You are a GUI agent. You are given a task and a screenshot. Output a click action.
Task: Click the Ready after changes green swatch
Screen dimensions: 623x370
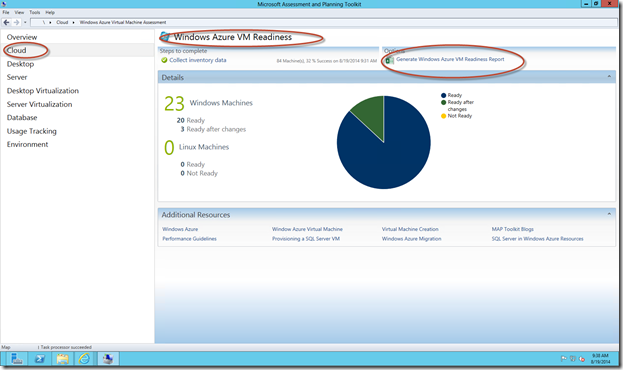pos(443,103)
